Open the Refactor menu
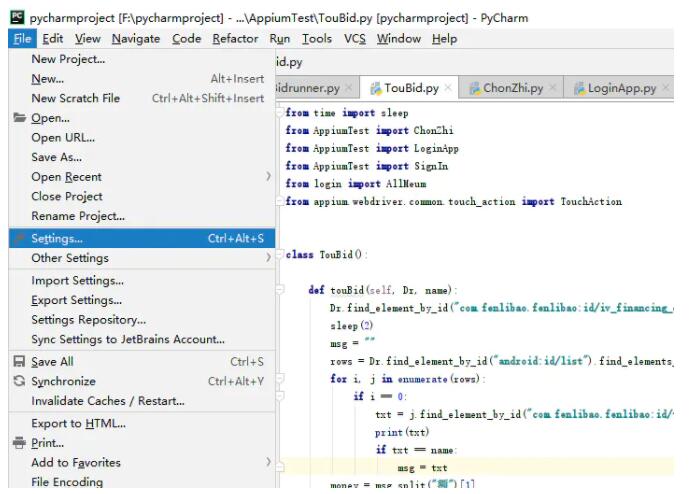 coord(235,39)
